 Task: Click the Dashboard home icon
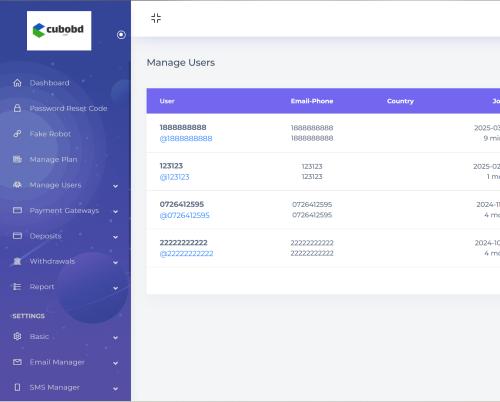17,83
